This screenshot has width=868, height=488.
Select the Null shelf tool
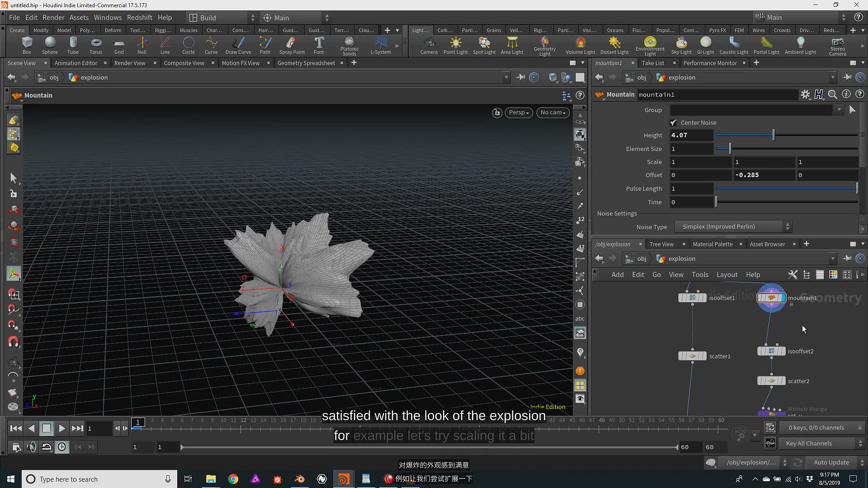(x=142, y=46)
